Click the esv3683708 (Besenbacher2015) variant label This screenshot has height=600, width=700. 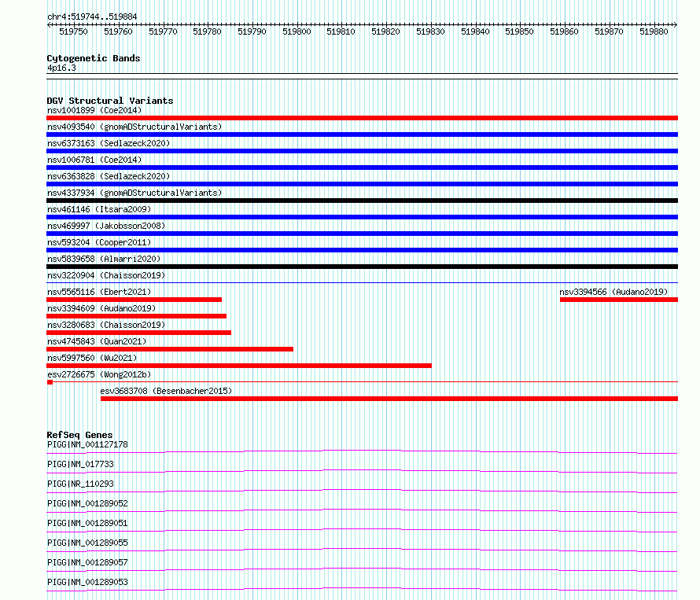point(166,391)
